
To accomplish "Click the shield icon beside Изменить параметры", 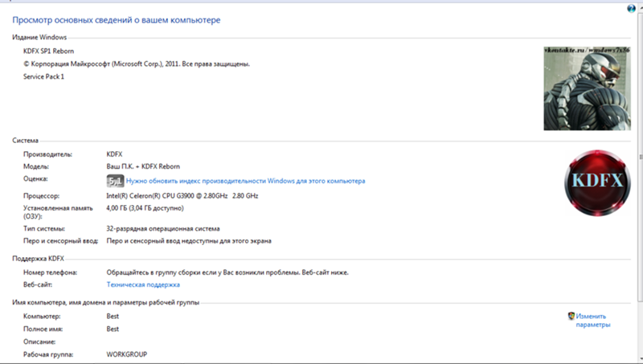I will click(571, 316).
